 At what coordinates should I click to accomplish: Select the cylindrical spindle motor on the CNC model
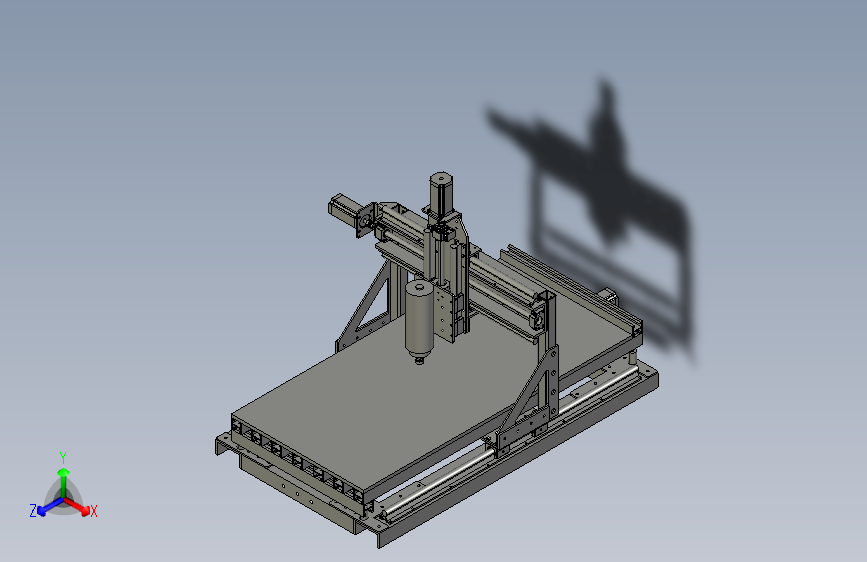coord(419,318)
